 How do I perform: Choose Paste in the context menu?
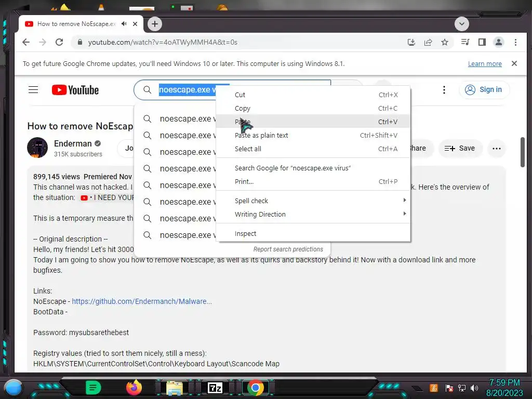[x=313, y=122]
